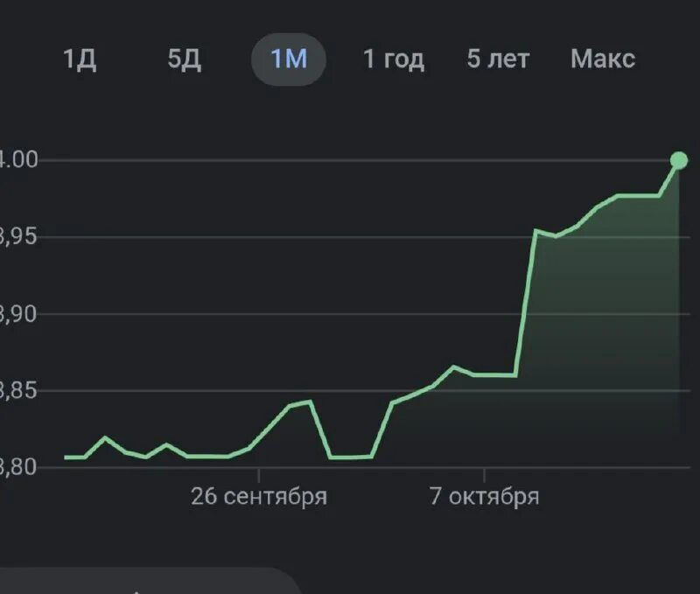
Task: Click the 7 октября date label
Action: [485, 496]
